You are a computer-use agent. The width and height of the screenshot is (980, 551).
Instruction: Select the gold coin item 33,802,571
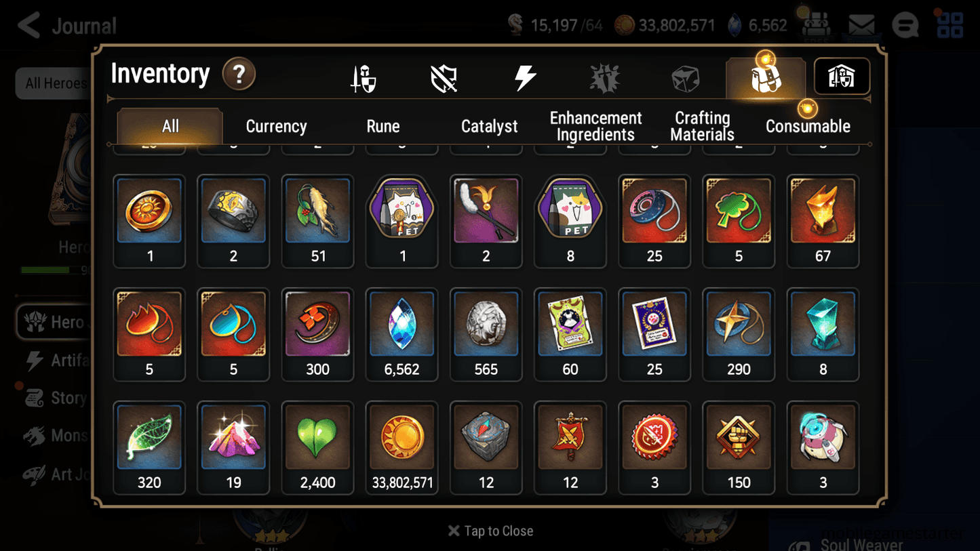402,448
